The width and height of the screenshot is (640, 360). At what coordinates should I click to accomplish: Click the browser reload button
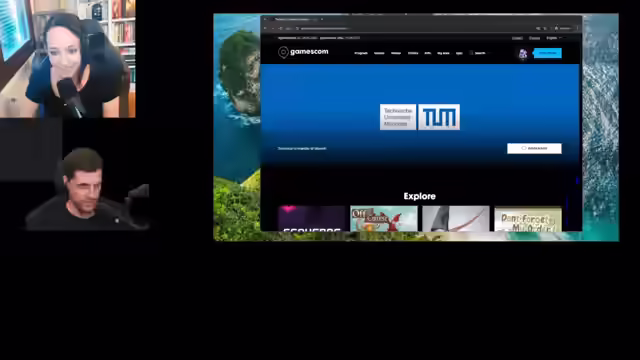point(280,29)
